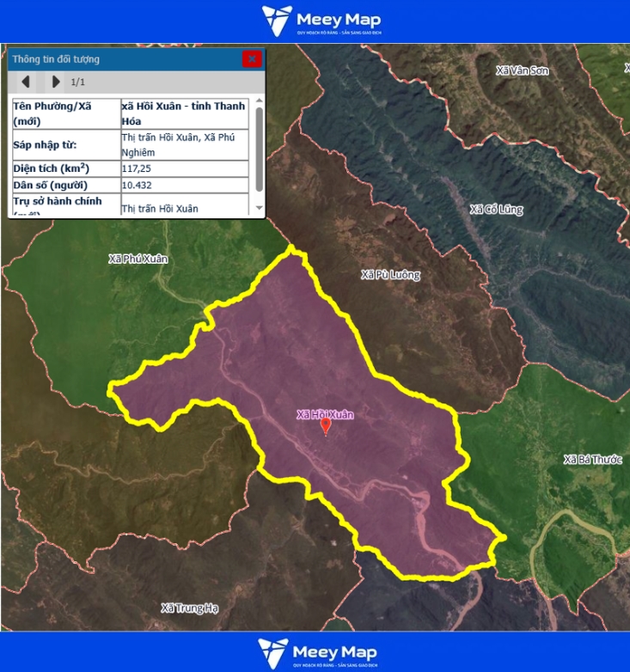Click the next record arrow in popup

[56, 82]
